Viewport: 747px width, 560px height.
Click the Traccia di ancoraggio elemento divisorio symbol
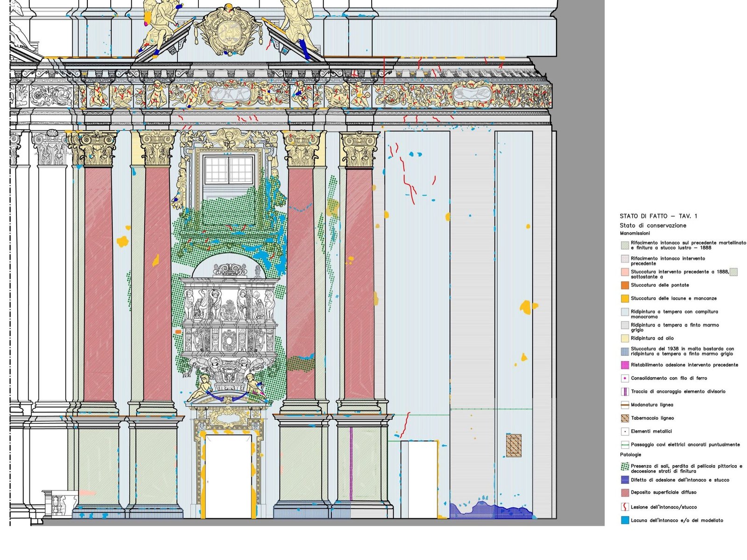pos(625,392)
